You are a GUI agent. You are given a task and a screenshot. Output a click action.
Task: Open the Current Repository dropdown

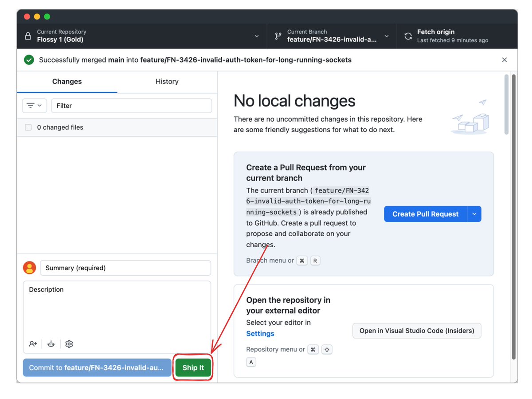point(142,36)
